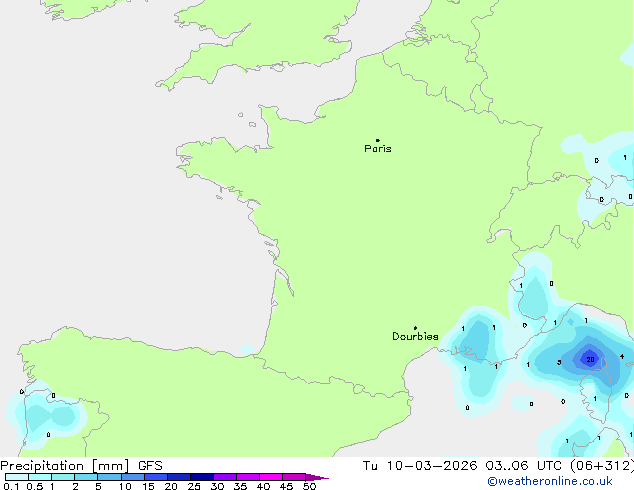Pick the 2–5 mm legend swatch

86,477
